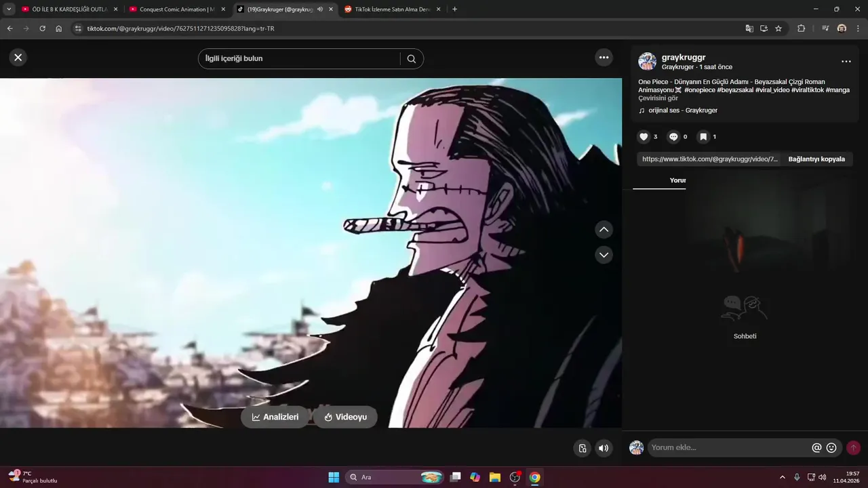Open Chrome icon in the taskbar
The height and width of the screenshot is (488, 868).
(x=534, y=477)
